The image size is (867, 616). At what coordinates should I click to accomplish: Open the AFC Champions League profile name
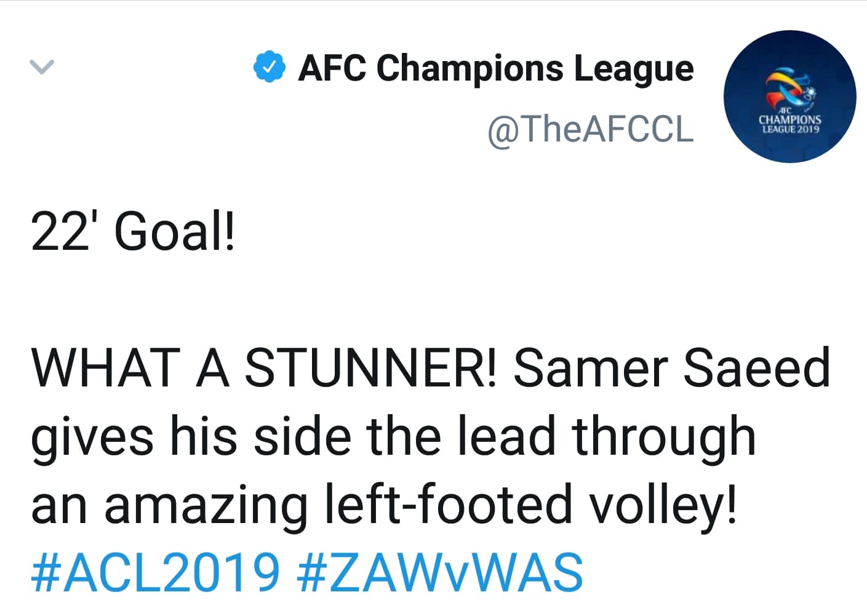point(495,68)
